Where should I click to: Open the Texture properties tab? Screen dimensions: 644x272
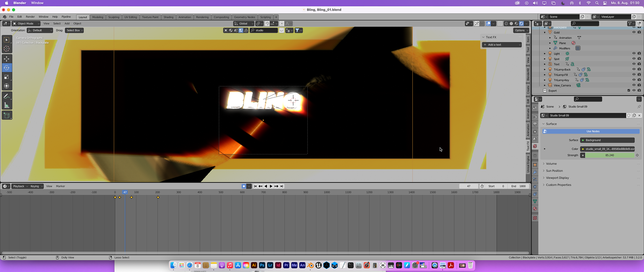click(x=535, y=218)
